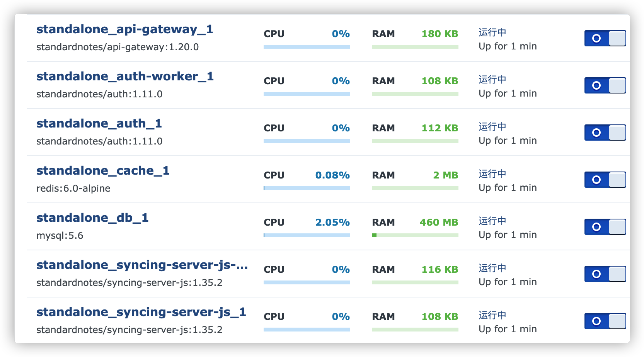Select the standardnotes/auth:1.11.0 image under standalone_auth-worker_1
Viewport: 644px width, 357px height.
pos(99,94)
